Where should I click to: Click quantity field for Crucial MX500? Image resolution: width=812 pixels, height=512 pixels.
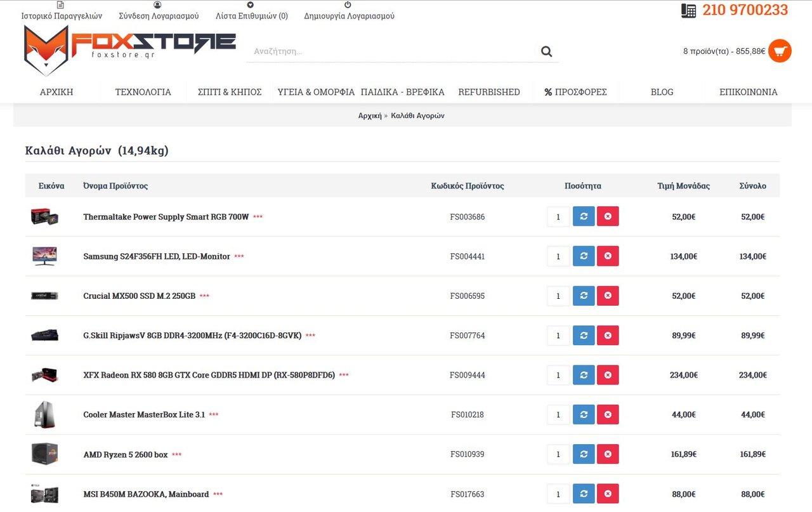[x=558, y=296]
